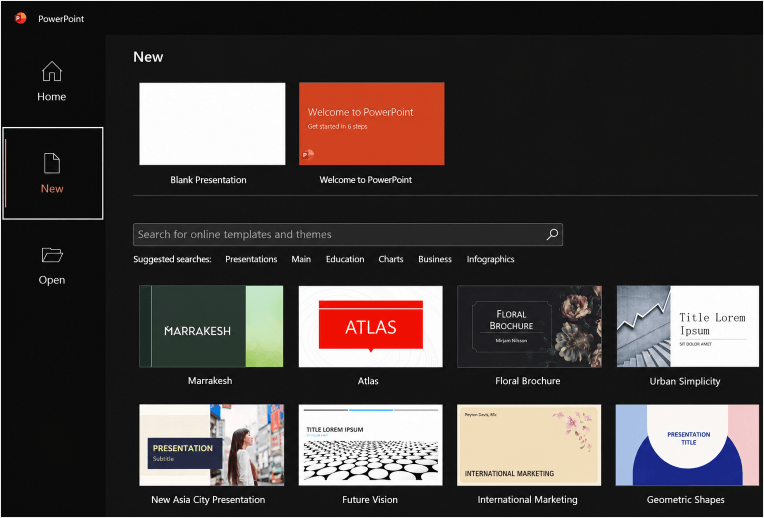Screen dimensions: 764x518
Task: Pick the New Asia City Presentation thumbnail
Action: coord(211,445)
